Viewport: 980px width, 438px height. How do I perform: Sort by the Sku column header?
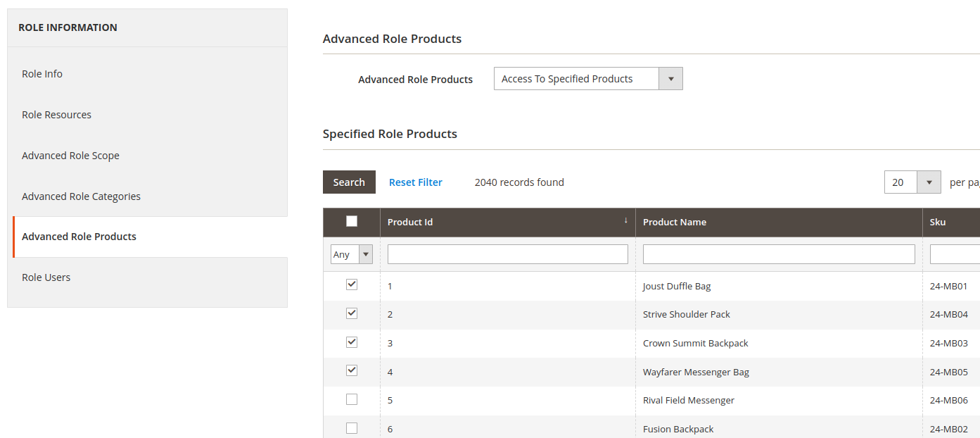pos(938,222)
